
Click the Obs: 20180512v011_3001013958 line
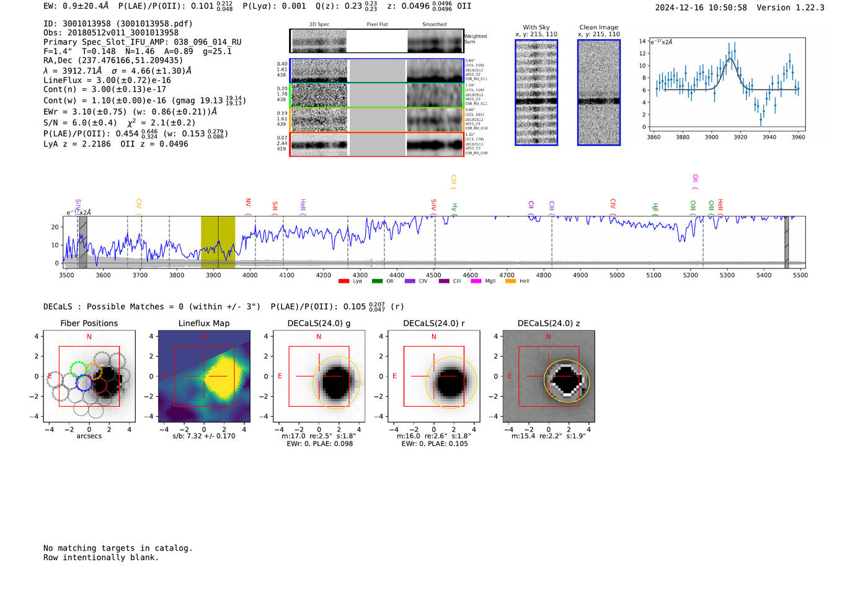[x=111, y=33]
